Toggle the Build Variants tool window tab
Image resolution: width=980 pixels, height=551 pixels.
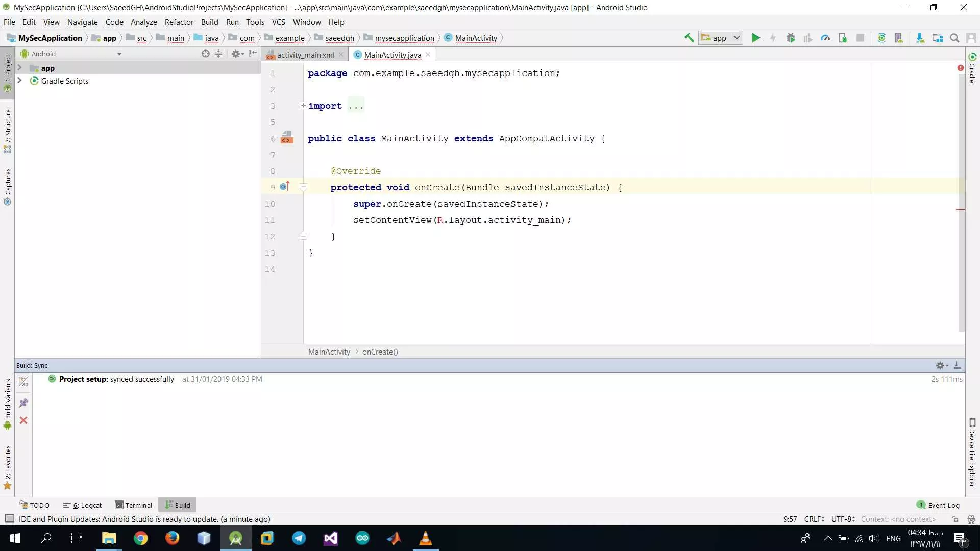click(7, 404)
